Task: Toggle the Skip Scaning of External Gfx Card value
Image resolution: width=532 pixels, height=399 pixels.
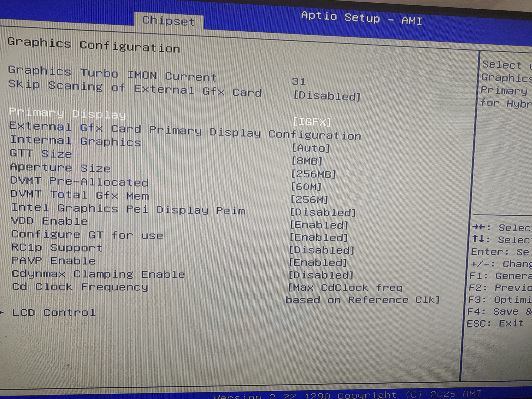Action: pos(327,96)
